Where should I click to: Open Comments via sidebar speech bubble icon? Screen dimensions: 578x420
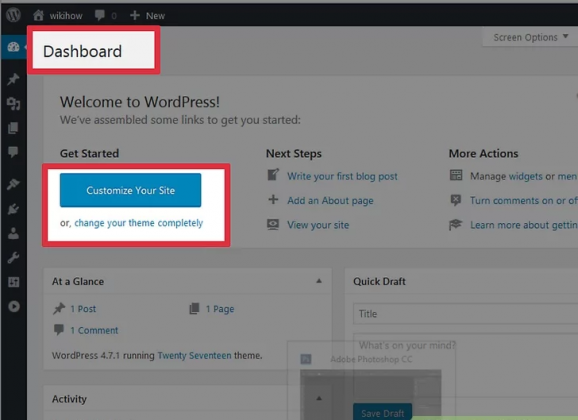tap(13, 152)
